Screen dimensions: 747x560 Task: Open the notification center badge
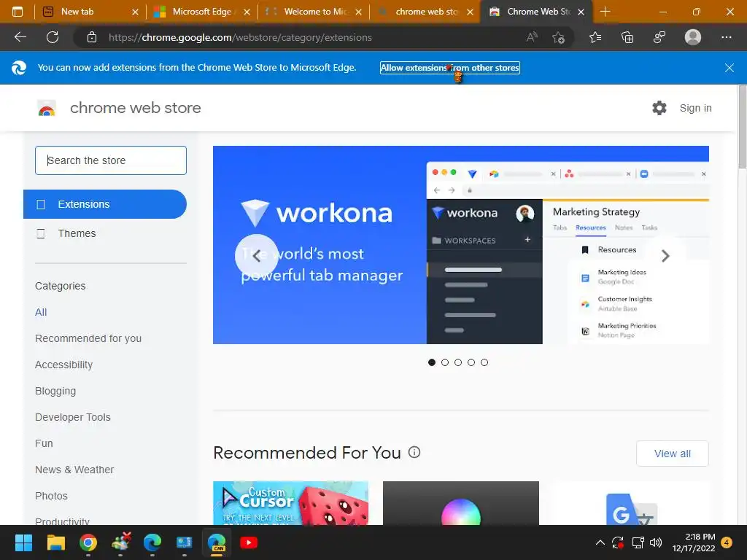(727, 542)
